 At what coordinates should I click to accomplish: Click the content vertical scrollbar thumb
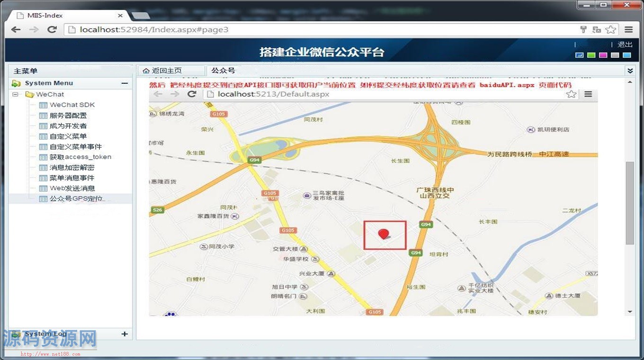(x=630, y=203)
